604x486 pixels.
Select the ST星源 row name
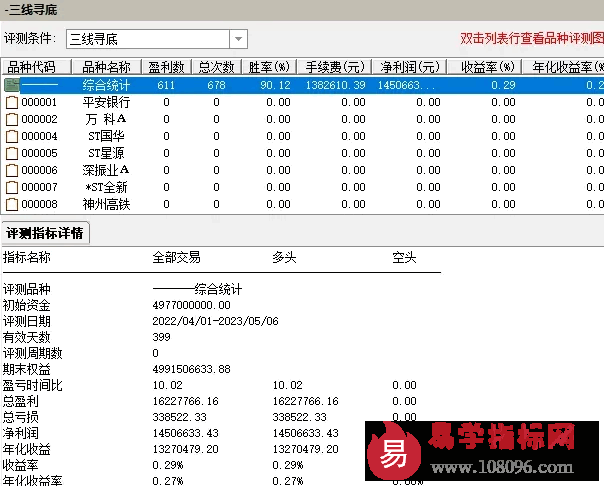tap(106, 153)
